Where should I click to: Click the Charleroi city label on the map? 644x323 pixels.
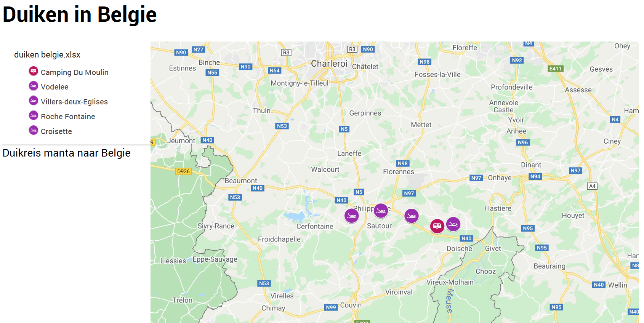pyautogui.click(x=329, y=64)
